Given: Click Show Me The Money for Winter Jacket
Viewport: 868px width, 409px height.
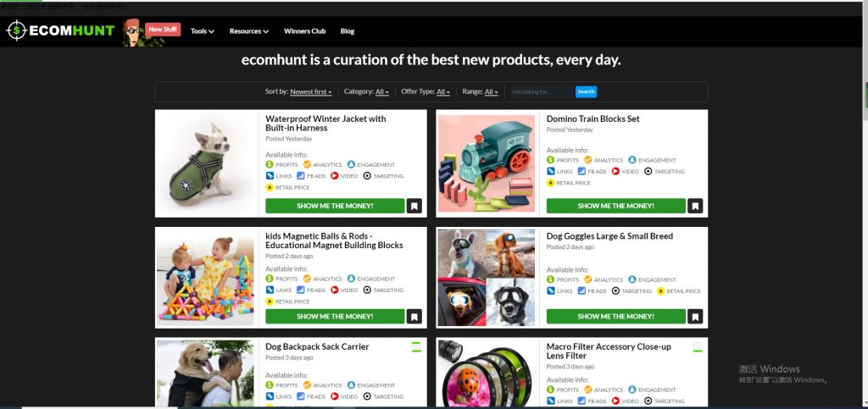Looking at the screenshot, I should pos(335,206).
